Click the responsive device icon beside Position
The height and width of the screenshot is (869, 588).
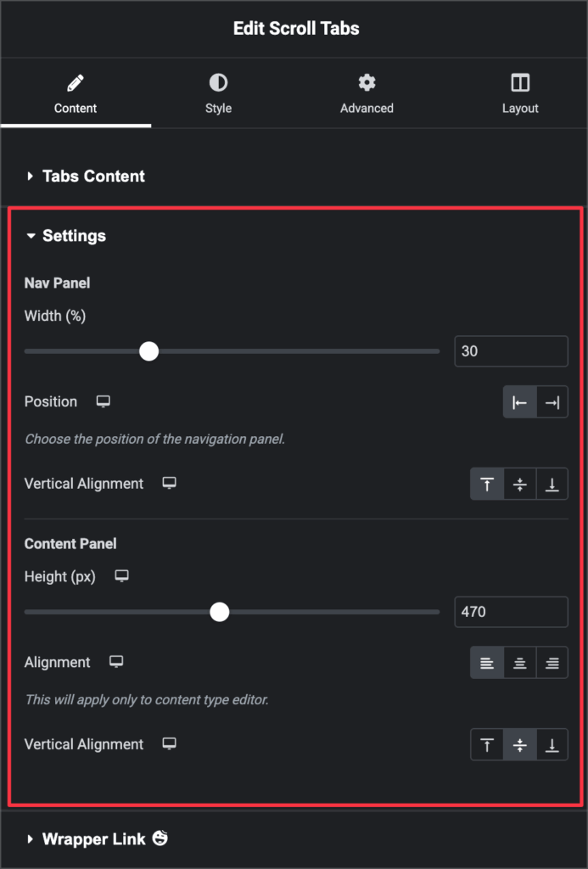pos(103,401)
